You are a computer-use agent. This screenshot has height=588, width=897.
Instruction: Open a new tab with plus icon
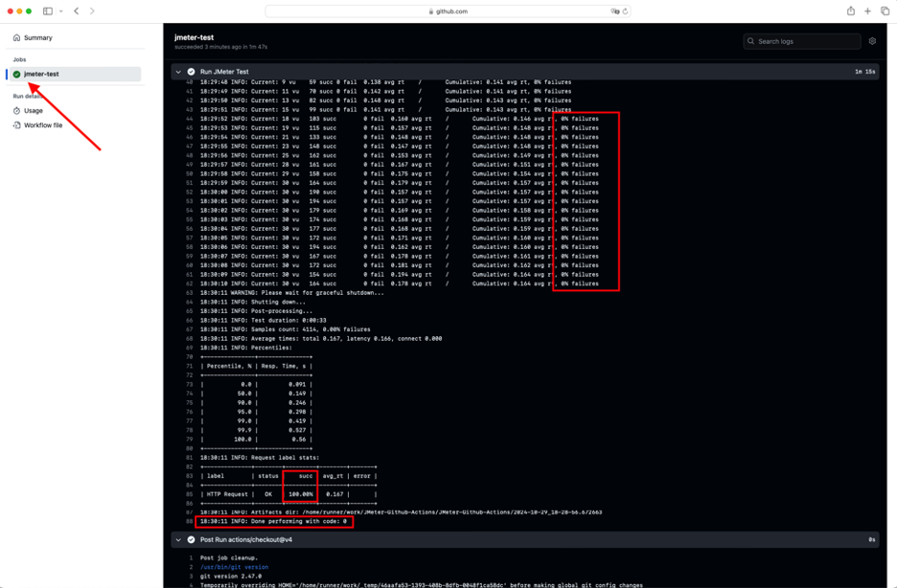click(x=868, y=11)
